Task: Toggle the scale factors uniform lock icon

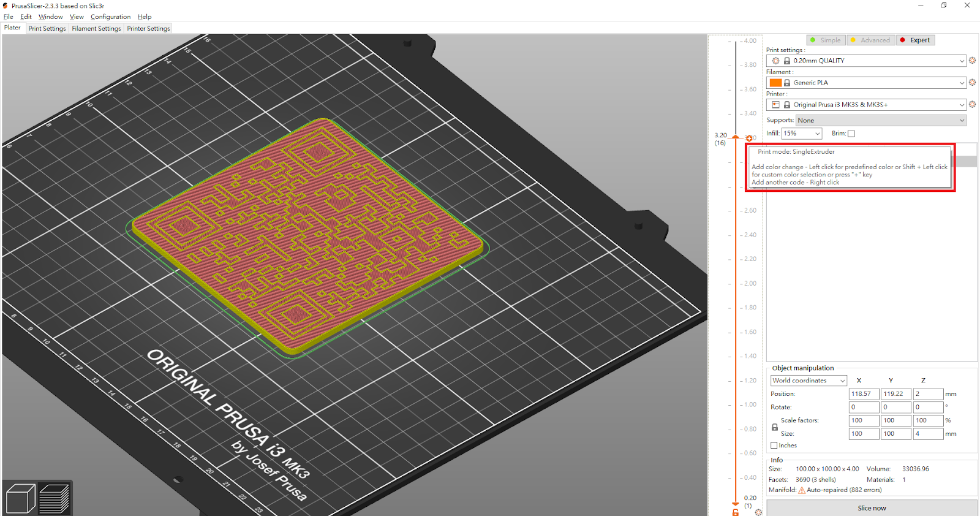Action: 775,427
